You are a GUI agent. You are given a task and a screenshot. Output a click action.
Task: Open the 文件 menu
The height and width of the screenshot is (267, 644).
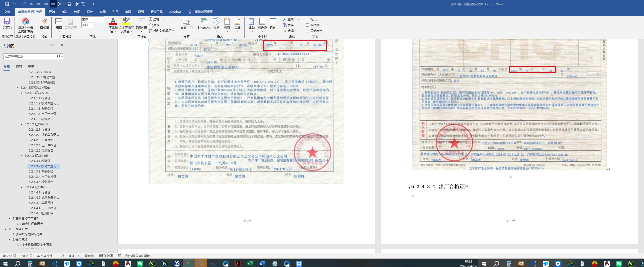tap(7, 12)
